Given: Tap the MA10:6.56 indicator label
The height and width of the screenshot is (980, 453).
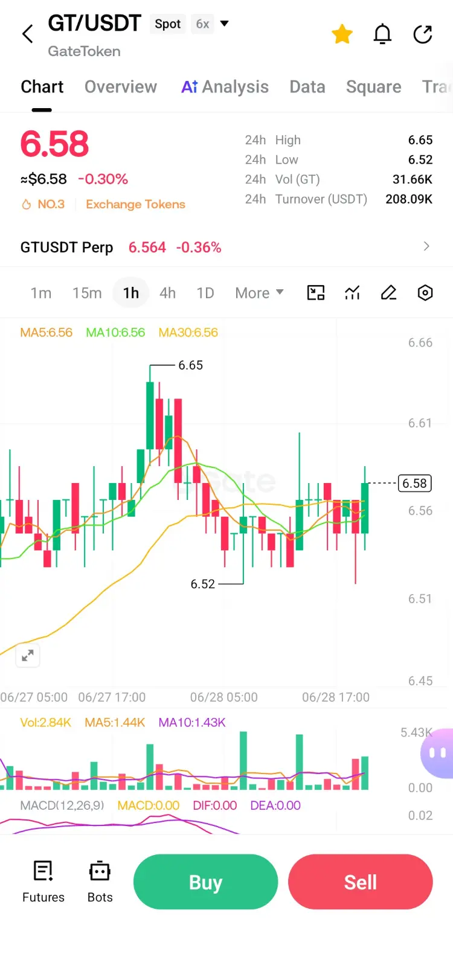Looking at the screenshot, I should (x=115, y=333).
